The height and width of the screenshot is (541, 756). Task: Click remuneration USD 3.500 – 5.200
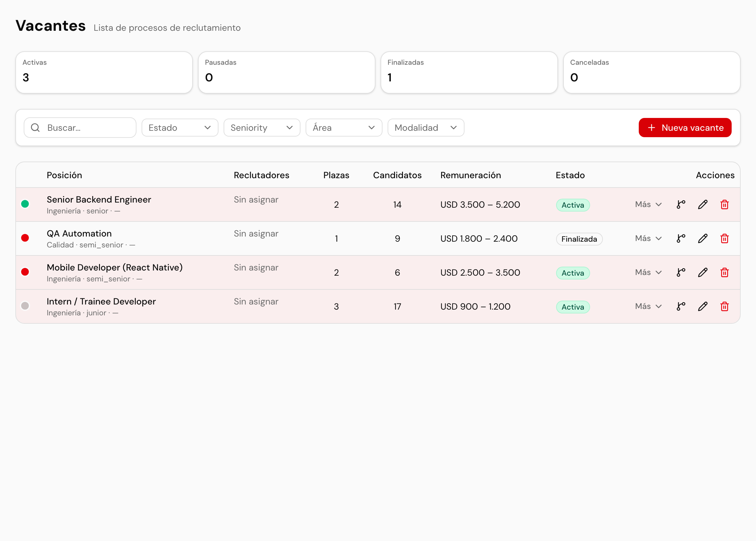pos(480,204)
